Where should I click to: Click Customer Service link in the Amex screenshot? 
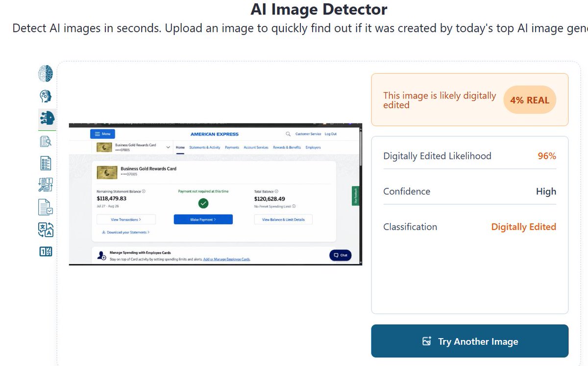308,134
